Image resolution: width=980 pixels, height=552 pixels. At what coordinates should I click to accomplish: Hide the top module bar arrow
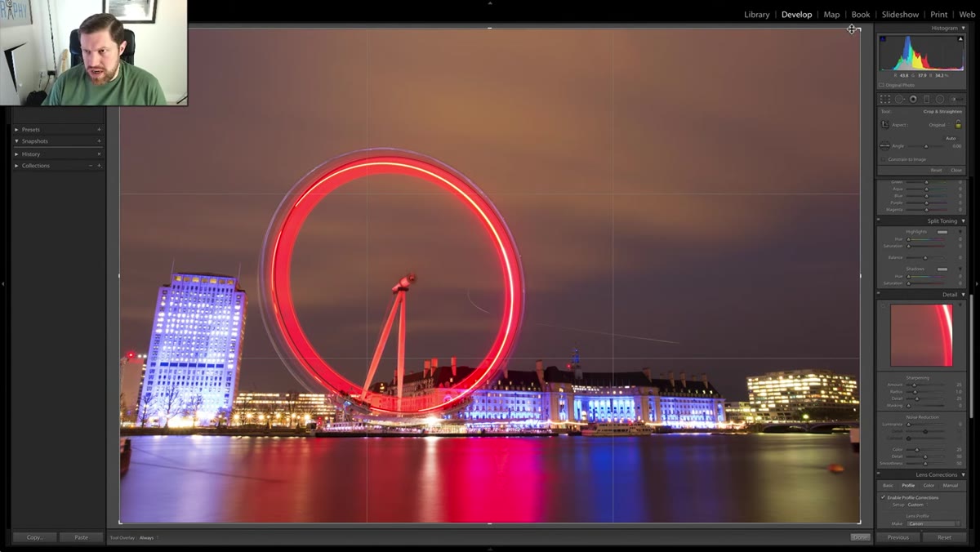click(490, 3)
